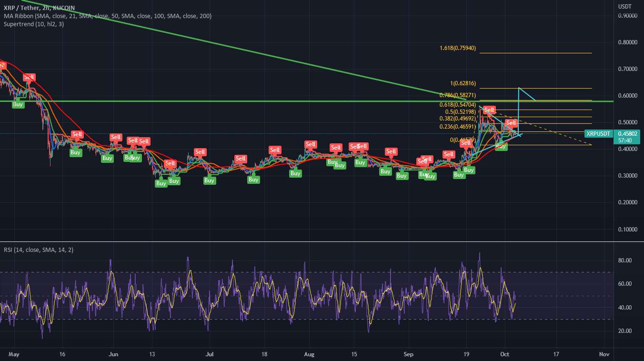Click the 0.60000 price axis label
The height and width of the screenshot is (361, 644).
tap(629, 96)
